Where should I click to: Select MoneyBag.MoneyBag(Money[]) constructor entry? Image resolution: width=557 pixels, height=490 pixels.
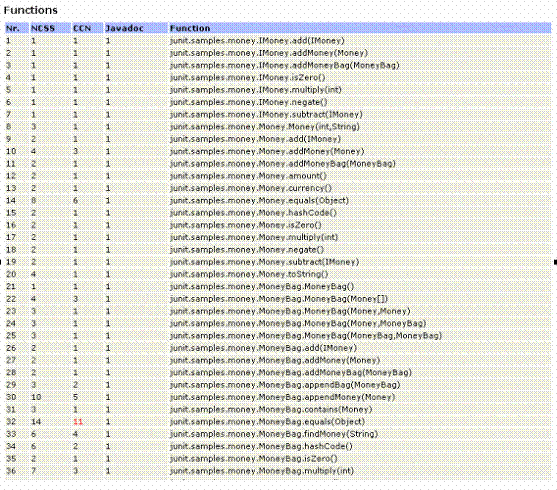tap(279, 299)
